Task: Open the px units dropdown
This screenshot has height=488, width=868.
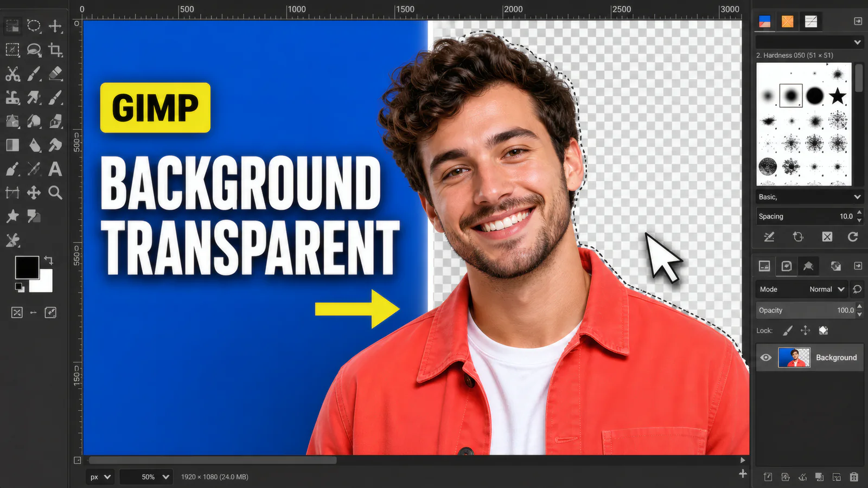Action: [x=100, y=477]
